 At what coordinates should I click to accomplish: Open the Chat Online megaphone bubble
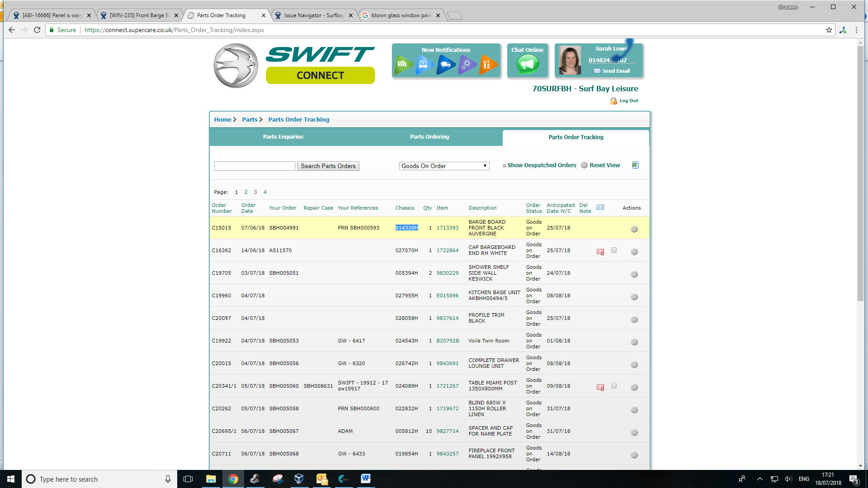527,65
